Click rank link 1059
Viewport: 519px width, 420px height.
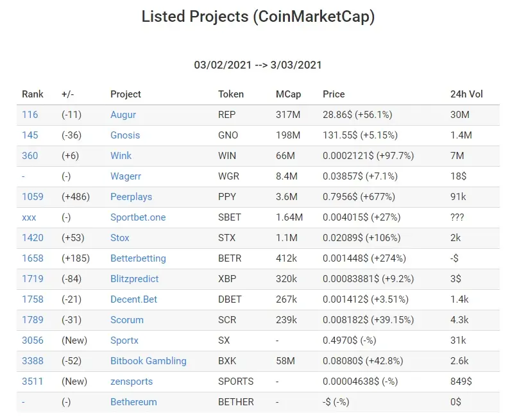pos(33,197)
